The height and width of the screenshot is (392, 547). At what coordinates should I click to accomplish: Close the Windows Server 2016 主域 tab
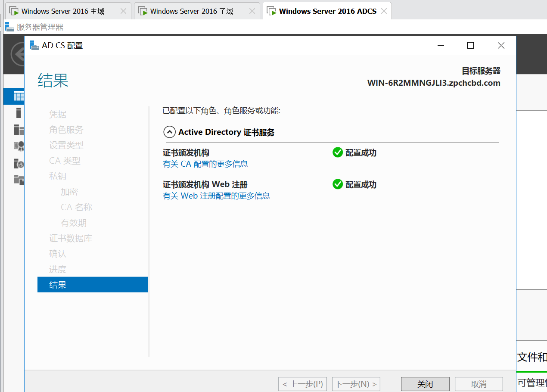pos(123,11)
